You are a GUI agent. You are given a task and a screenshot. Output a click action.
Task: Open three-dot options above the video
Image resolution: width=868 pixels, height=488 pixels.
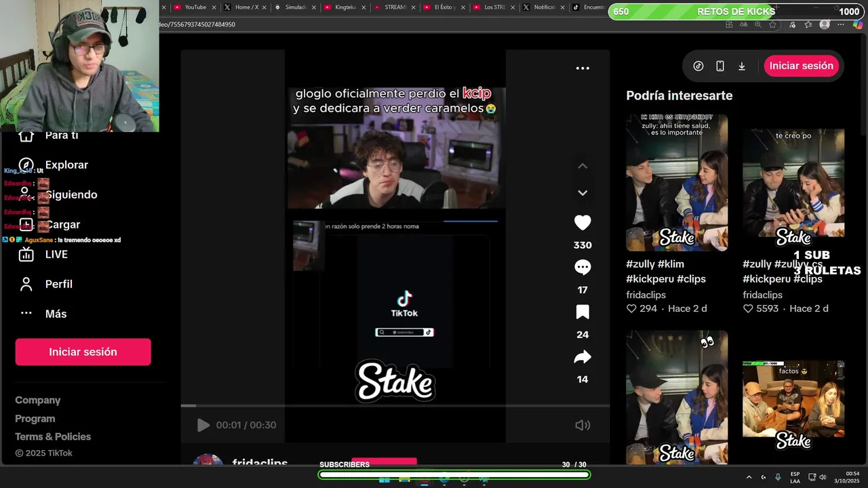[583, 68]
